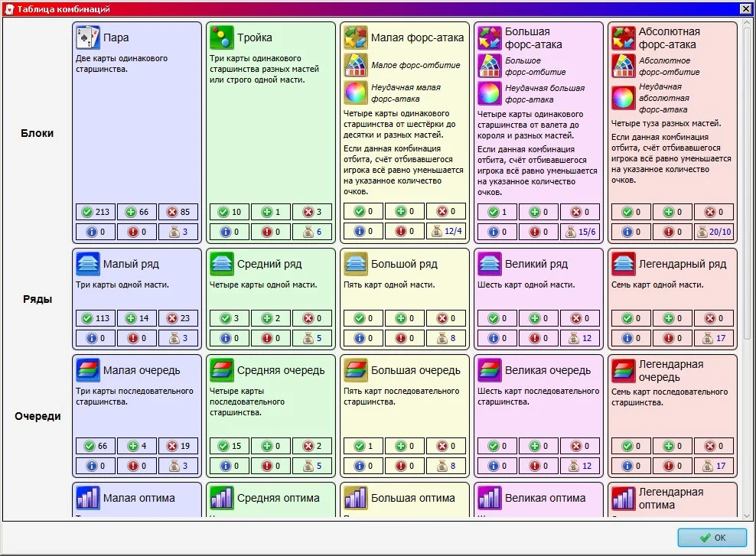Click the Пара money bag value 3
756x556 pixels.
click(178, 232)
